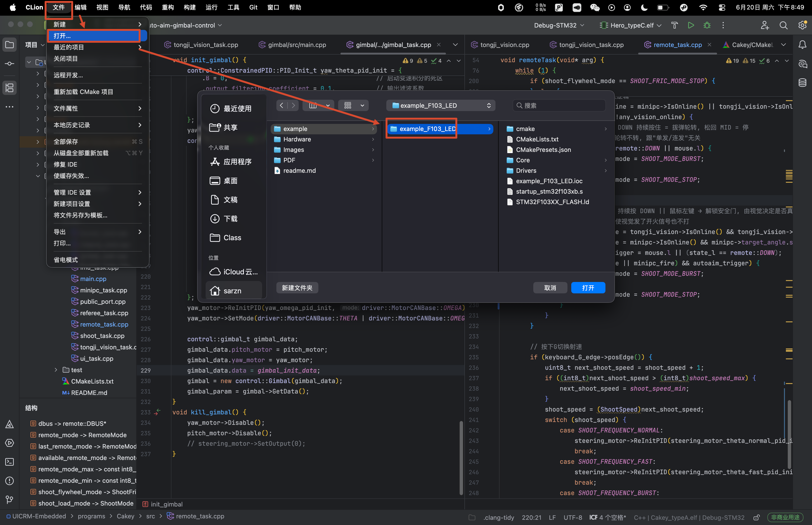This screenshot has width=812, height=525.
Task: Open the 项目 view selector dropdown
Action: tap(35, 45)
